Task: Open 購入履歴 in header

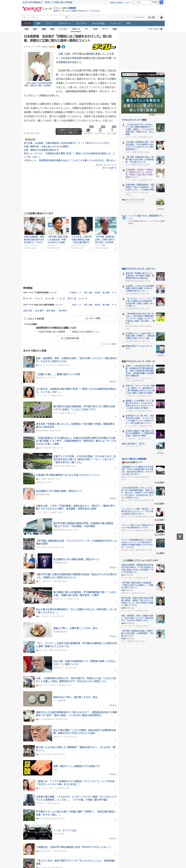Action: (x=152, y=17)
